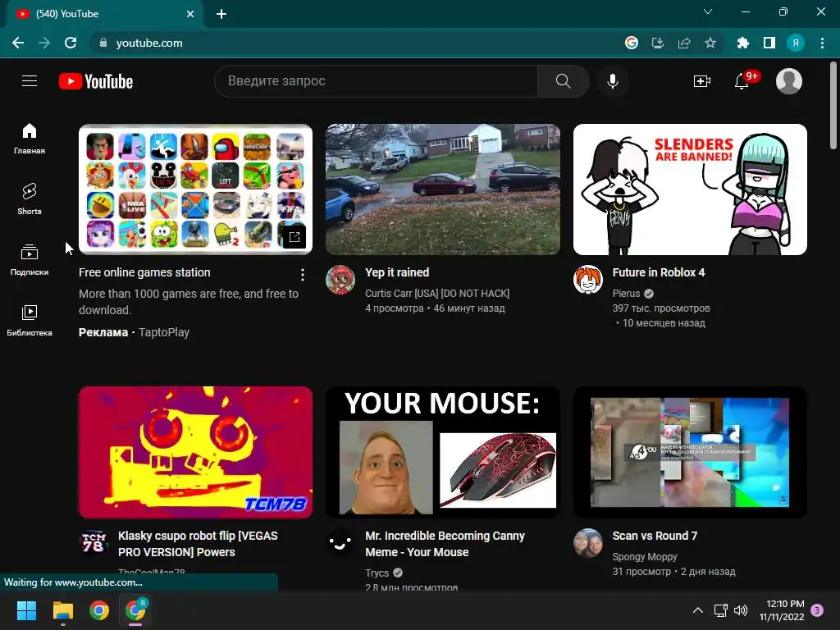
Task: Click the browser forward arrow
Action: [44, 43]
